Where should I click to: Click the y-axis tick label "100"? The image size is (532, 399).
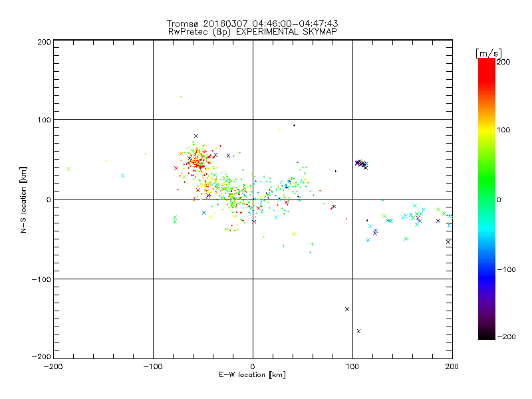(x=44, y=120)
